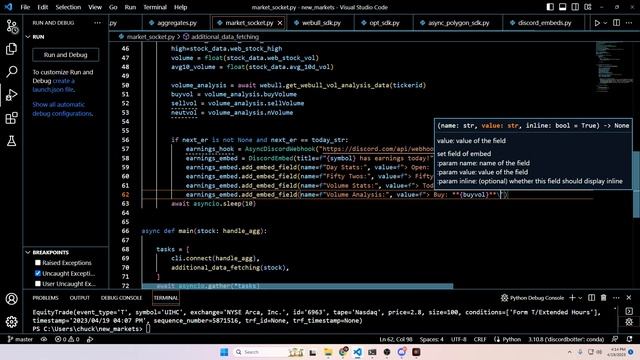Open the Help menu
The image size is (640, 360).
(x=180, y=7)
